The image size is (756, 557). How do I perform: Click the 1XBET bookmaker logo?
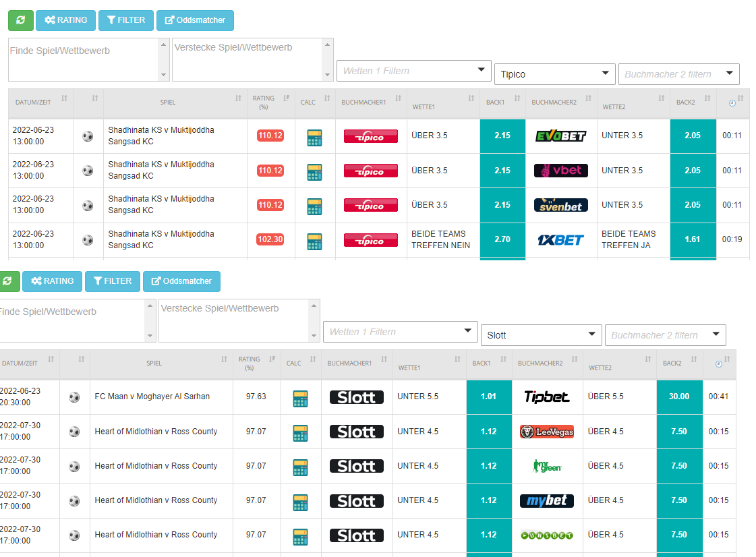pyautogui.click(x=560, y=239)
